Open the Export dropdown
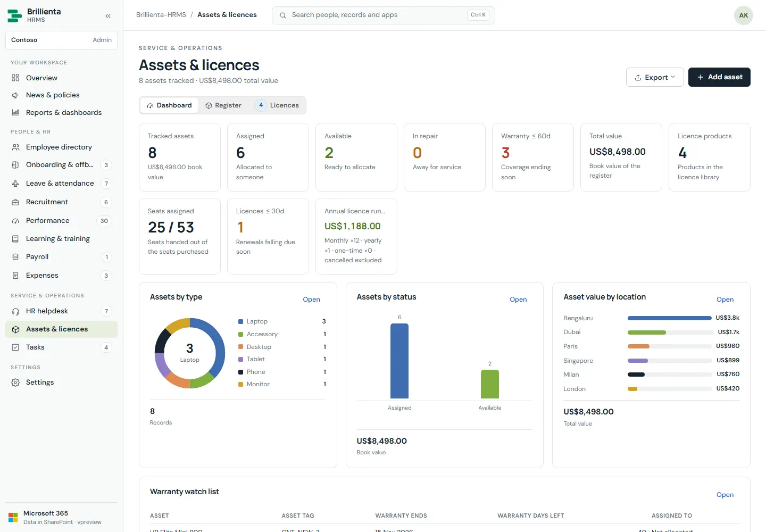Image resolution: width=766 pixels, height=532 pixels. 655,77
